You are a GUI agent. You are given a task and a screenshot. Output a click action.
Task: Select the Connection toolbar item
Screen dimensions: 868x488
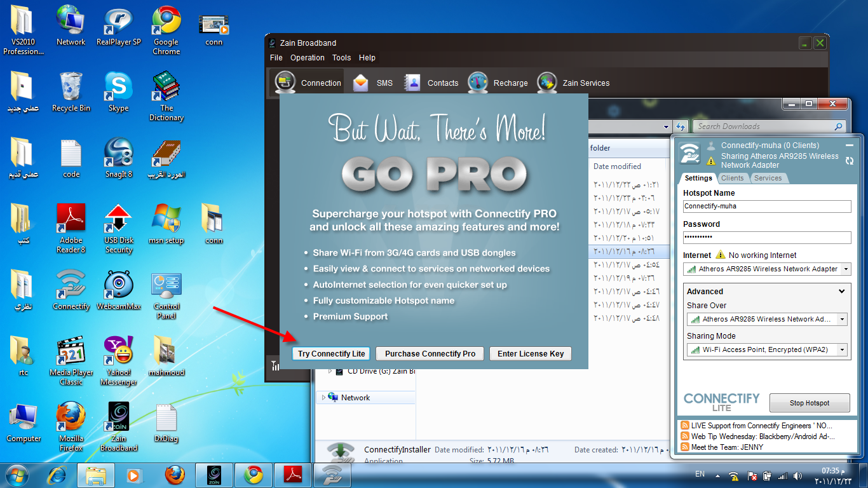(x=308, y=83)
